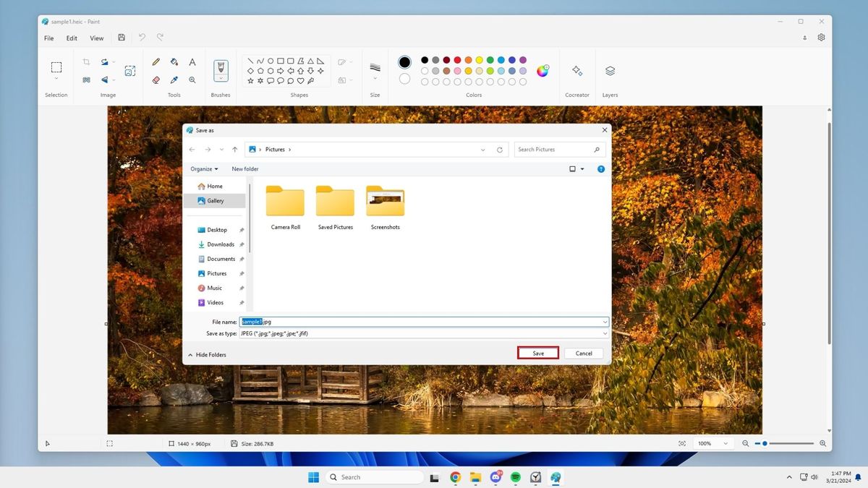Image resolution: width=868 pixels, height=488 pixels.
Task: Open the File menu
Action: [48, 38]
